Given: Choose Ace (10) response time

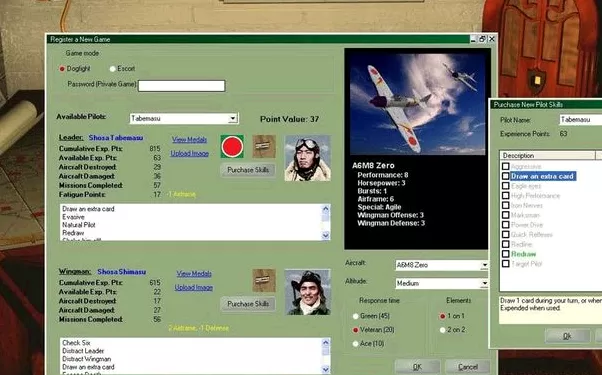Looking at the screenshot, I should (x=356, y=344).
